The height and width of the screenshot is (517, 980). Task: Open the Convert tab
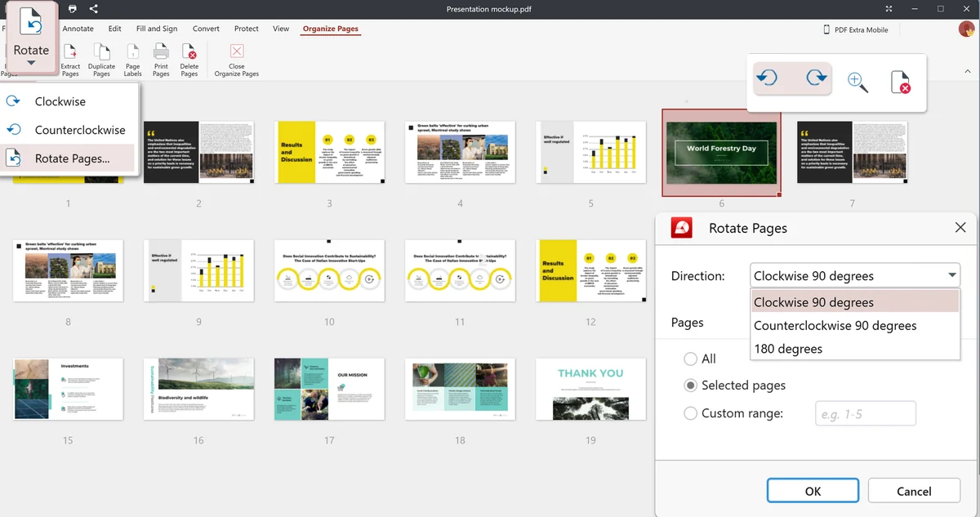coord(206,29)
